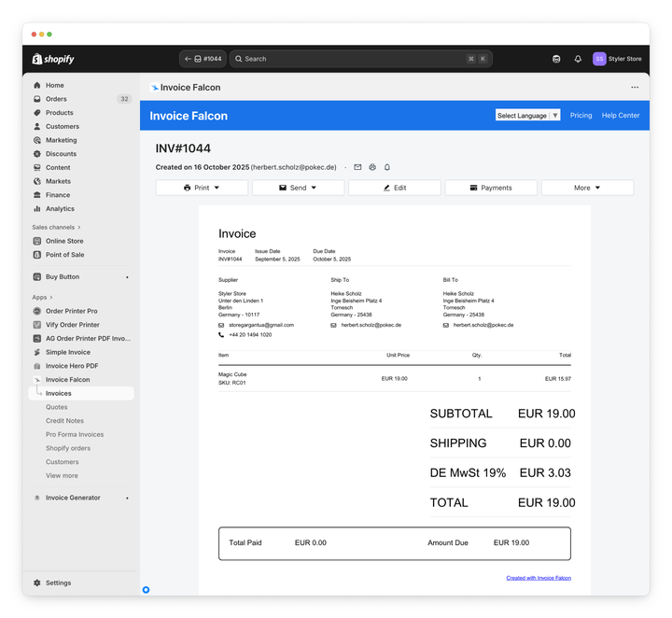The width and height of the screenshot is (672, 618).
Task: Click the Pricing link
Action: click(x=581, y=115)
